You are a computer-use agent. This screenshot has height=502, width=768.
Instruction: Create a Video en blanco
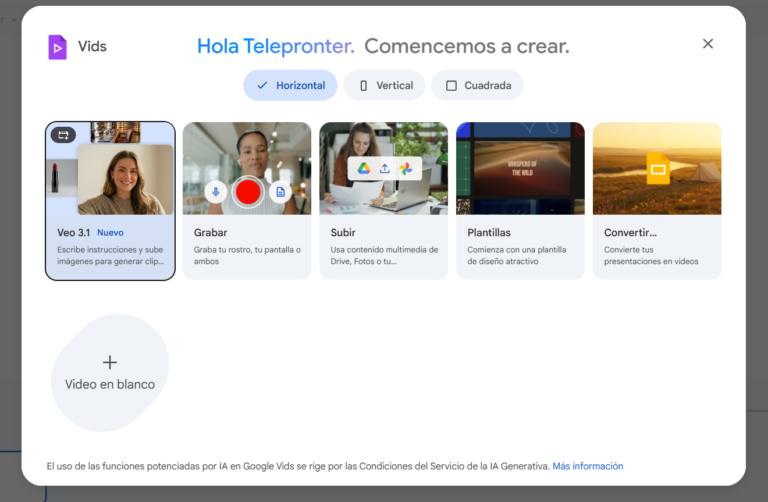click(x=110, y=373)
